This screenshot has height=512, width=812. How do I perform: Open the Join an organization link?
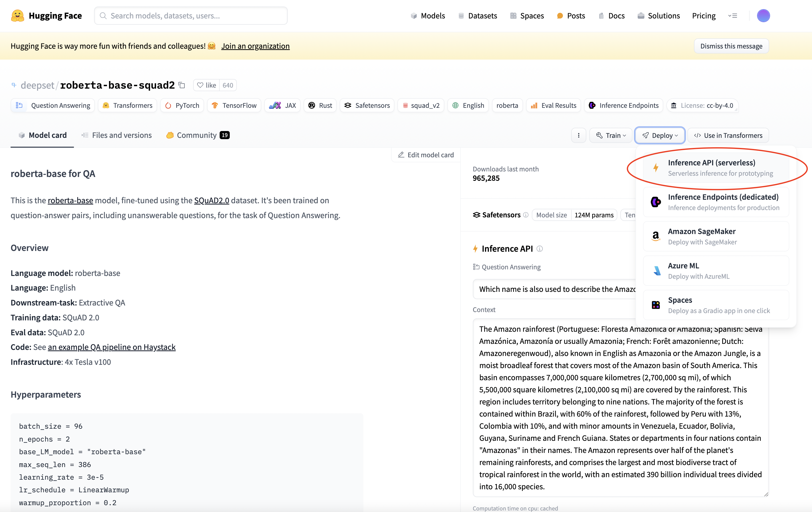[x=255, y=46]
